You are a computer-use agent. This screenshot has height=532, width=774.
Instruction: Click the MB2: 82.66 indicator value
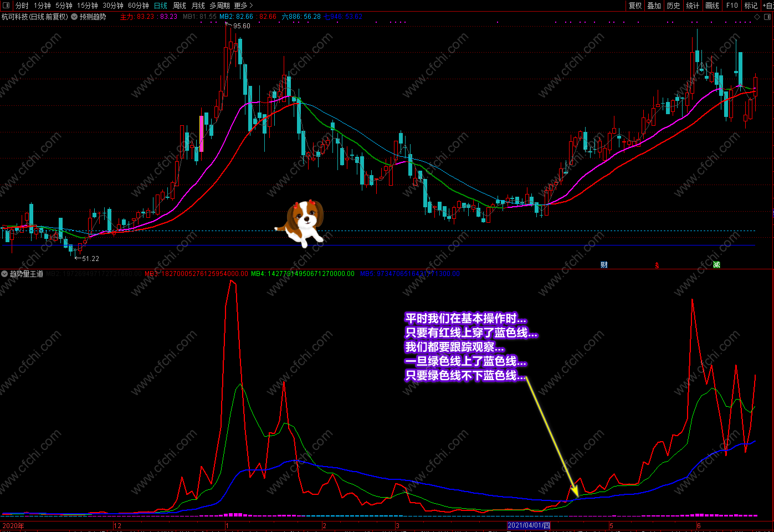tap(236, 17)
